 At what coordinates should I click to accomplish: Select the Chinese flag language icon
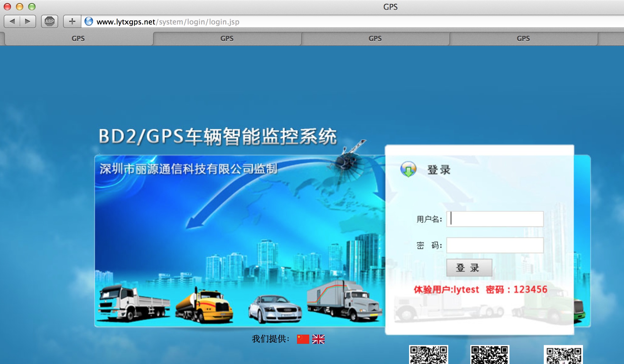coord(303,339)
